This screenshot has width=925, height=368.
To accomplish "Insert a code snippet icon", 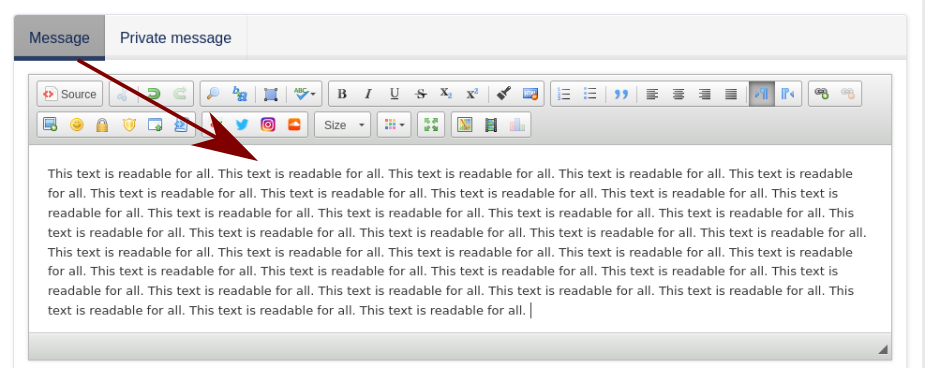I will point(182,124).
